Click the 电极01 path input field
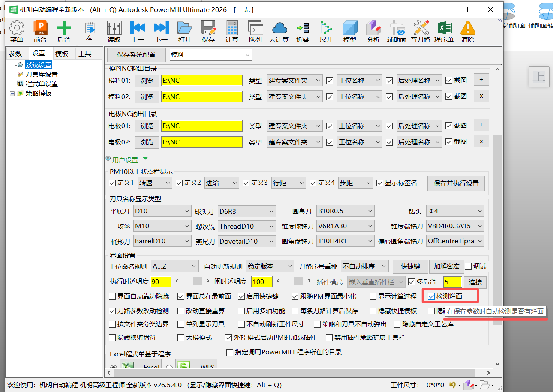This screenshot has width=553, height=392. [202, 126]
